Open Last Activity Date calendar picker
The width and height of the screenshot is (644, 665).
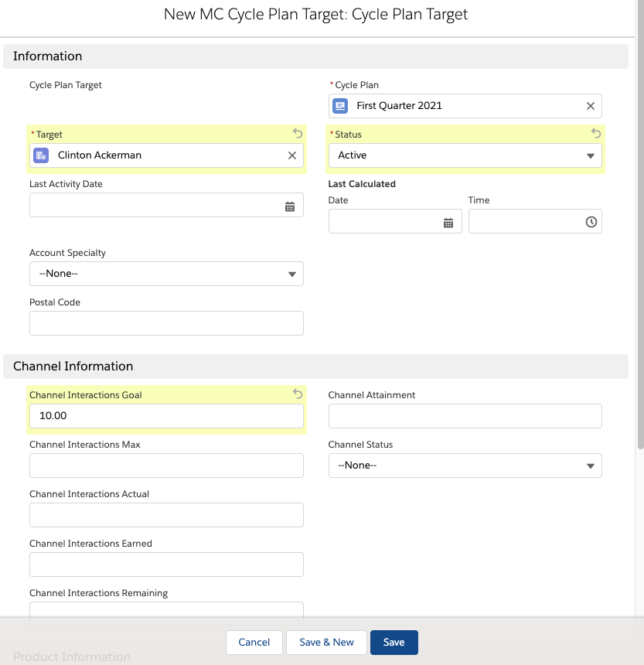(x=290, y=206)
